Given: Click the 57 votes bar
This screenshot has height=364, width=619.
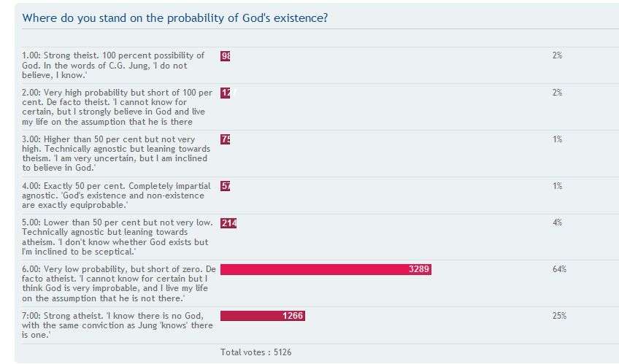Looking at the screenshot, I should [226, 186].
